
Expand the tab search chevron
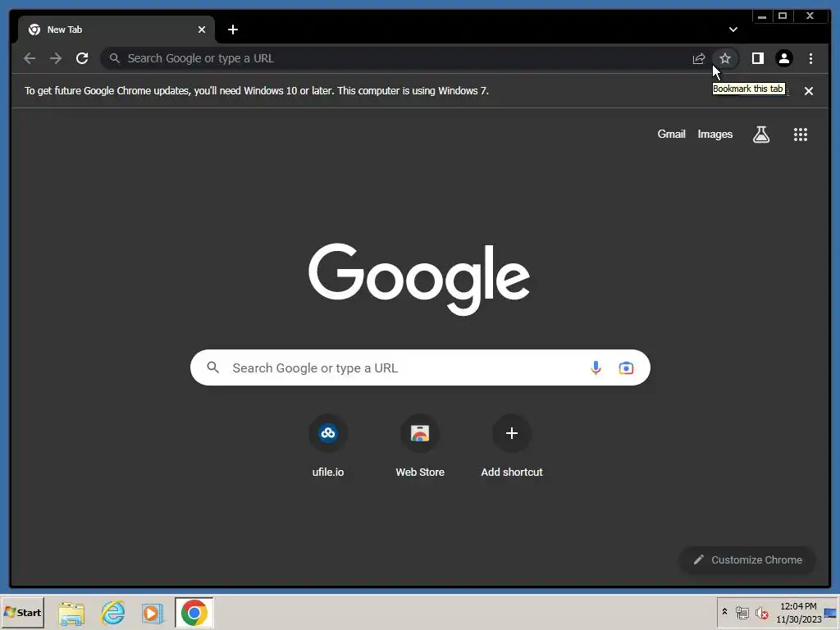(733, 30)
